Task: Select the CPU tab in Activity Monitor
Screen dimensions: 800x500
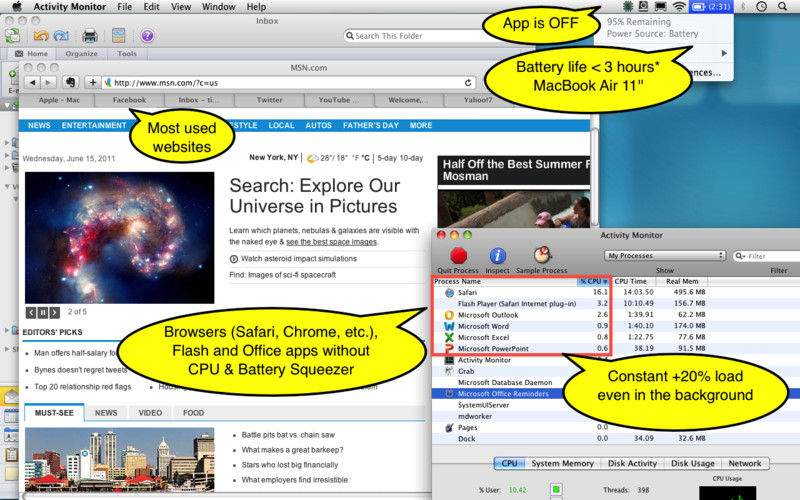Action: [x=509, y=463]
